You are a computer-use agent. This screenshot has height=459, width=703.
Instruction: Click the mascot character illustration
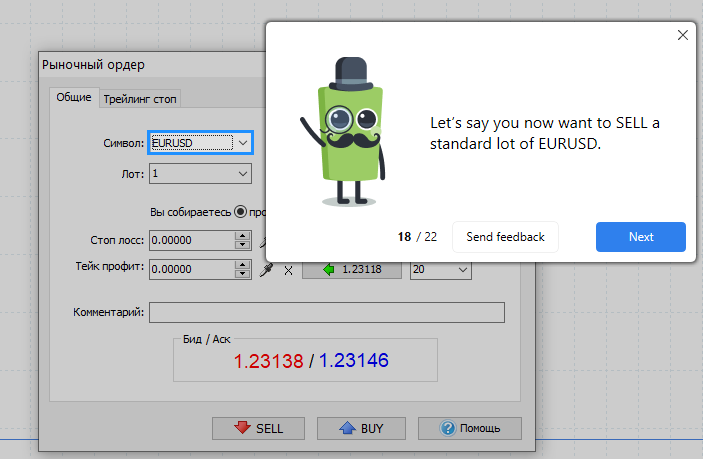tap(341, 130)
